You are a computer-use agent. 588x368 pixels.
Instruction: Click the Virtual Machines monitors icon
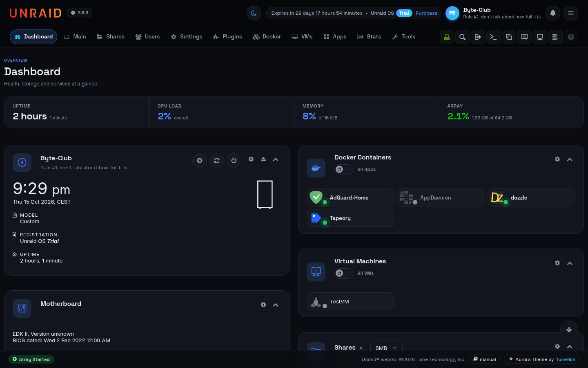pos(316,272)
